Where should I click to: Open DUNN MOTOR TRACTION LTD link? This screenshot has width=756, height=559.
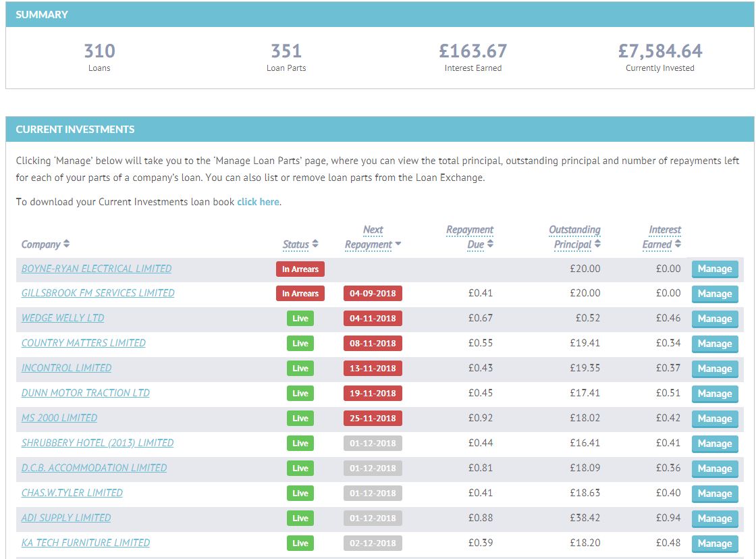pyautogui.click(x=85, y=393)
